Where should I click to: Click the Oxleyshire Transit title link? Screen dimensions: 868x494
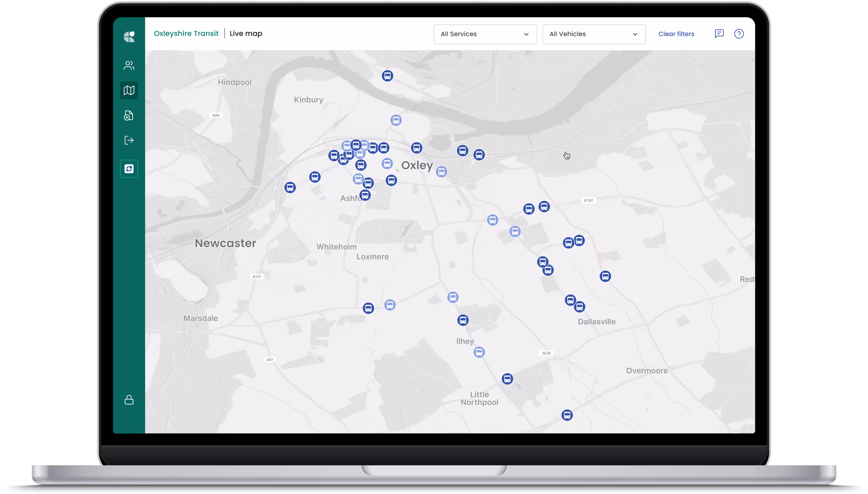186,34
